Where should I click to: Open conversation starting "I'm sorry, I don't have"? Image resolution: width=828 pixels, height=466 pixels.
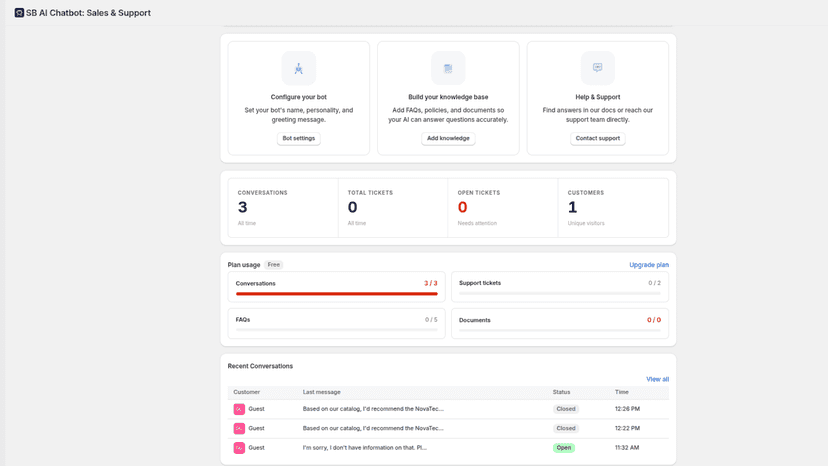coord(364,448)
